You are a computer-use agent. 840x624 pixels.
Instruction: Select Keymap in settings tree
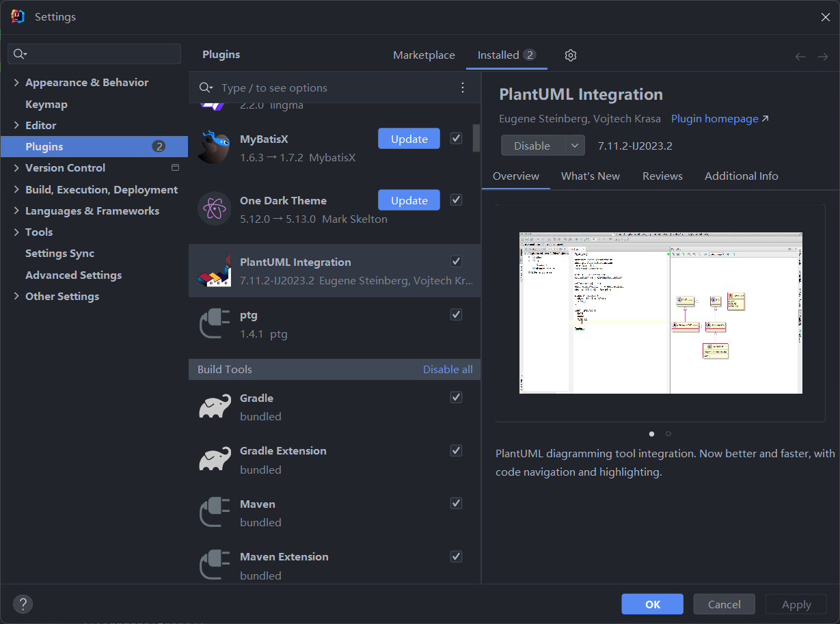[46, 104]
